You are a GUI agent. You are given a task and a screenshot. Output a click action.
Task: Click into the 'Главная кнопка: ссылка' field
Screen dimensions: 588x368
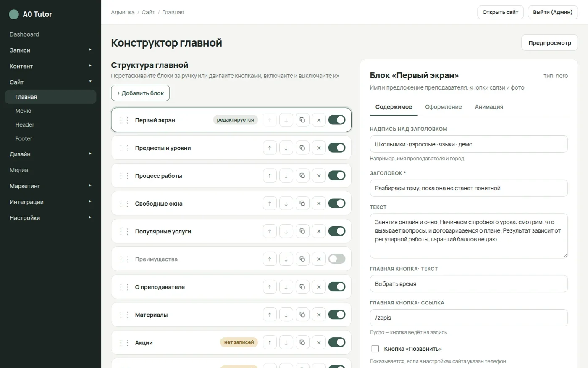click(469, 318)
